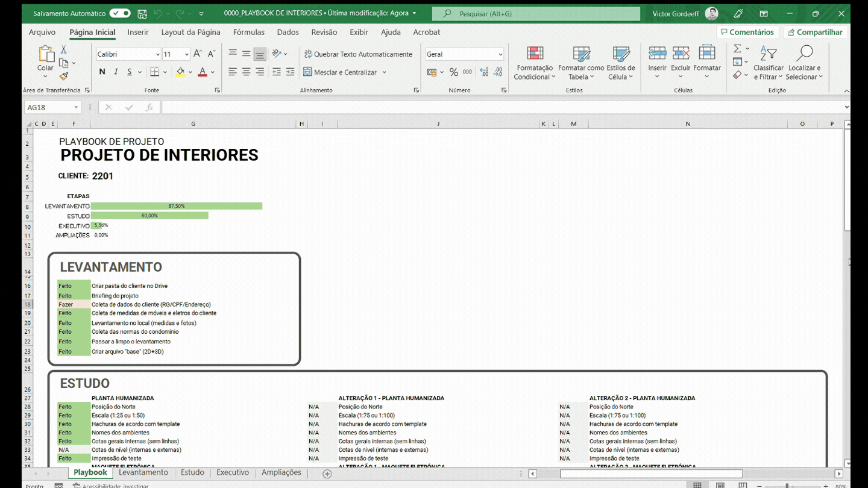Click the insert function fx icon
868x488 pixels.
tap(149, 107)
